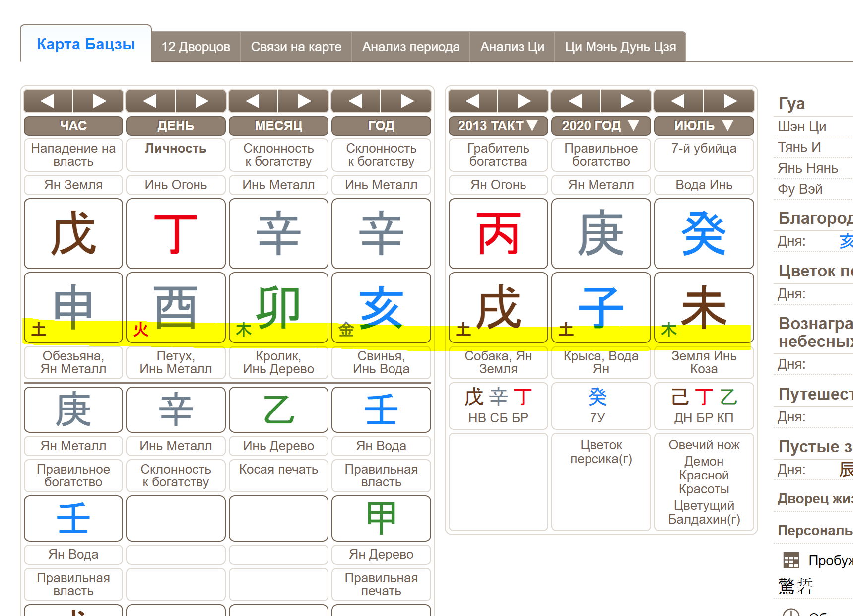
Task: Select the Анализ периода tab
Action: tap(410, 47)
